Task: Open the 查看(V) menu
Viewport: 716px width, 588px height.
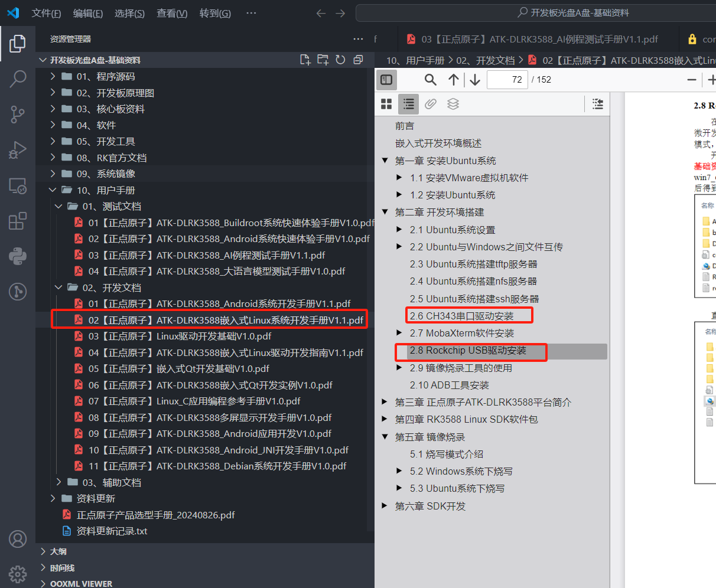Action: (x=172, y=13)
